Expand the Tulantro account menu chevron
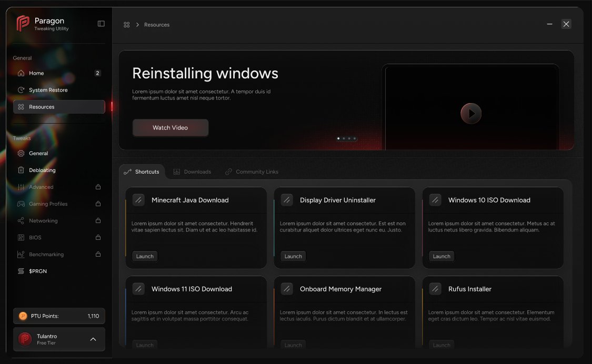This screenshot has width=592, height=364. (93, 339)
